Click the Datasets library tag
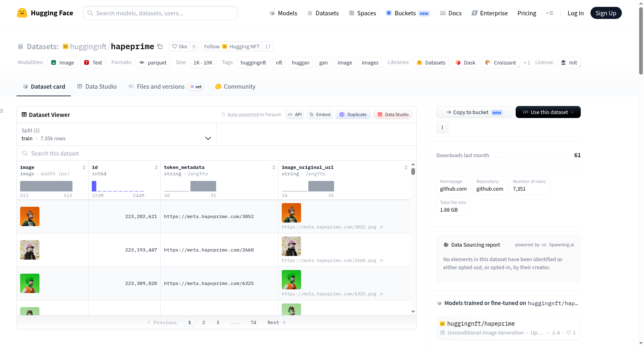Screen dimensions: 644x347 pos(431,62)
